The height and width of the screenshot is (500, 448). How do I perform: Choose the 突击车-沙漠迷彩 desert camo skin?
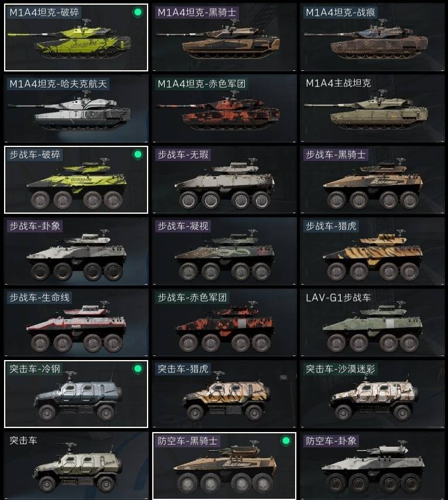(x=372, y=394)
